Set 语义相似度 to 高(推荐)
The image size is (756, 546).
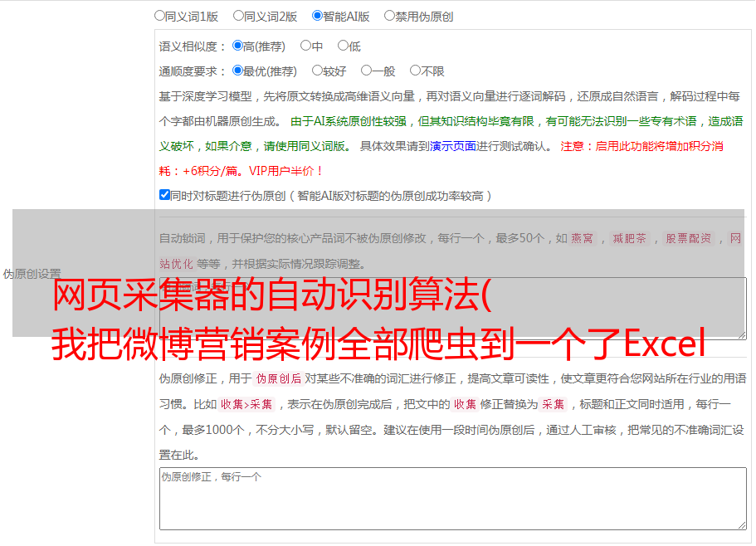click(x=237, y=46)
